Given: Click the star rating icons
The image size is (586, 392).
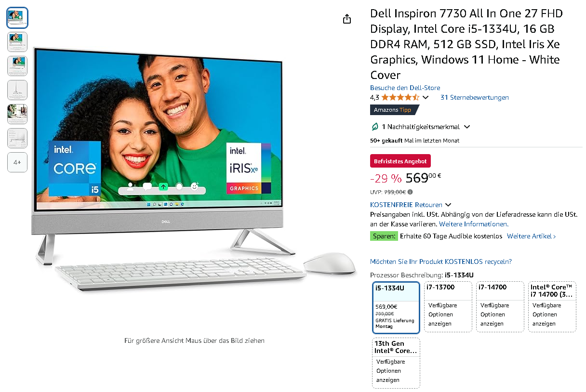Looking at the screenshot, I should [x=400, y=97].
